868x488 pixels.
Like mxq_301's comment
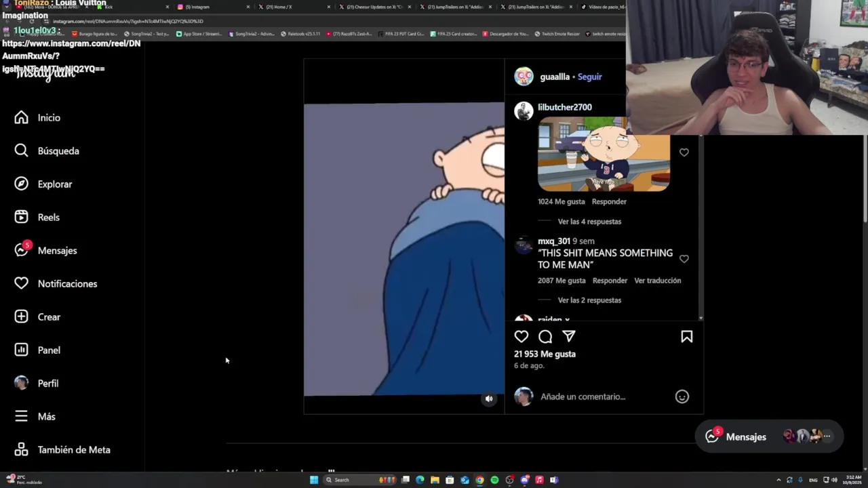click(x=684, y=259)
